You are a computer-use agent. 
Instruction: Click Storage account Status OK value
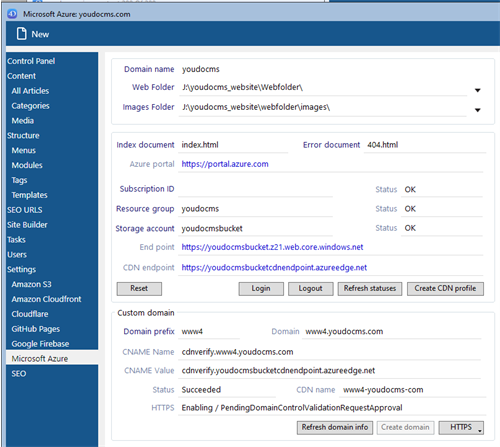(x=410, y=228)
